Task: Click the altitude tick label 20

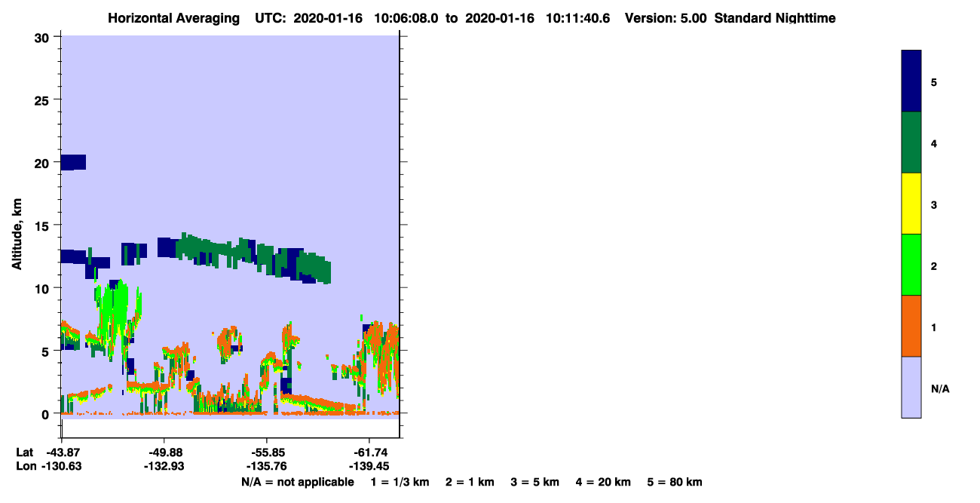Action: tap(44, 162)
